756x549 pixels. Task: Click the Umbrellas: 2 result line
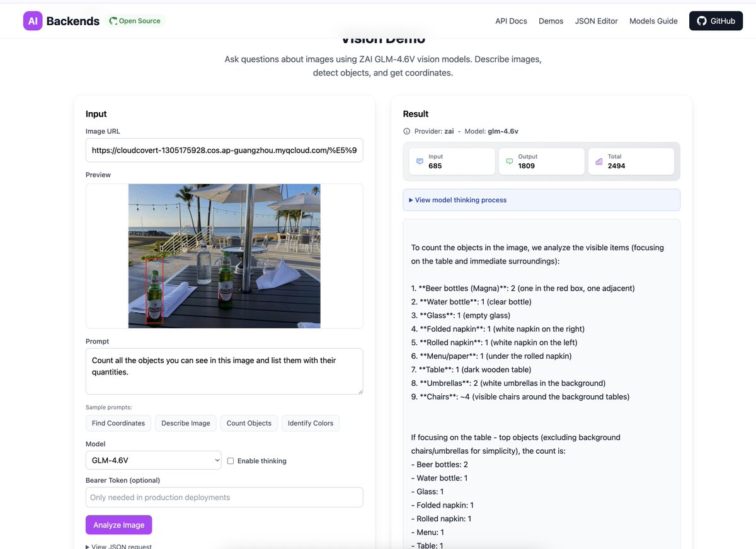coord(508,383)
